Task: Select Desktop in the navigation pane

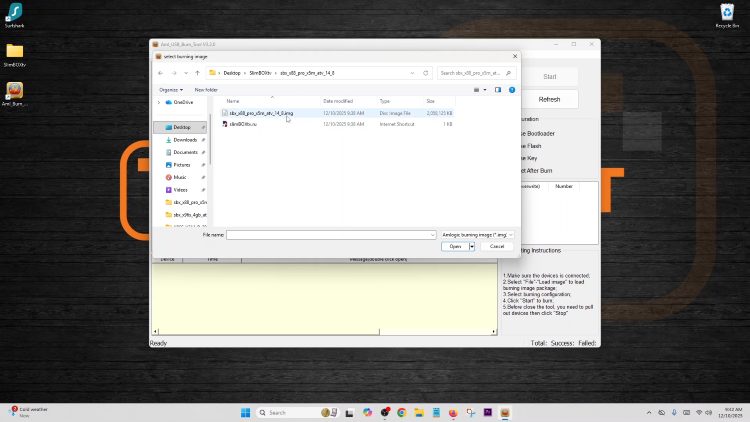Action: pyautogui.click(x=181, y=127)
